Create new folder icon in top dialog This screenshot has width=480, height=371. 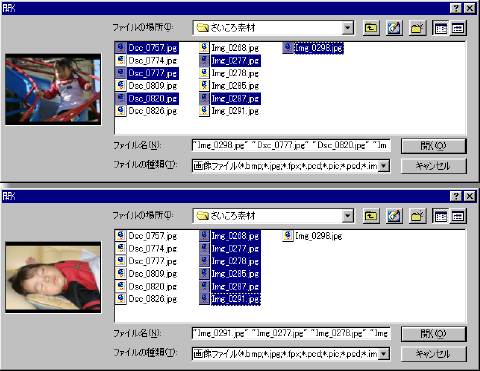coord(417,28)
